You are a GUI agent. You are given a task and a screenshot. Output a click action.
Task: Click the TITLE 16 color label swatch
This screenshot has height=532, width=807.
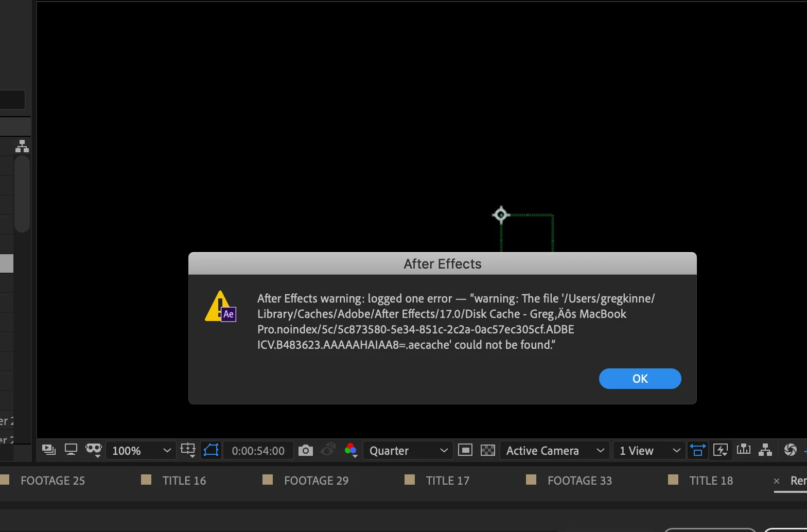tap(146, 480)
